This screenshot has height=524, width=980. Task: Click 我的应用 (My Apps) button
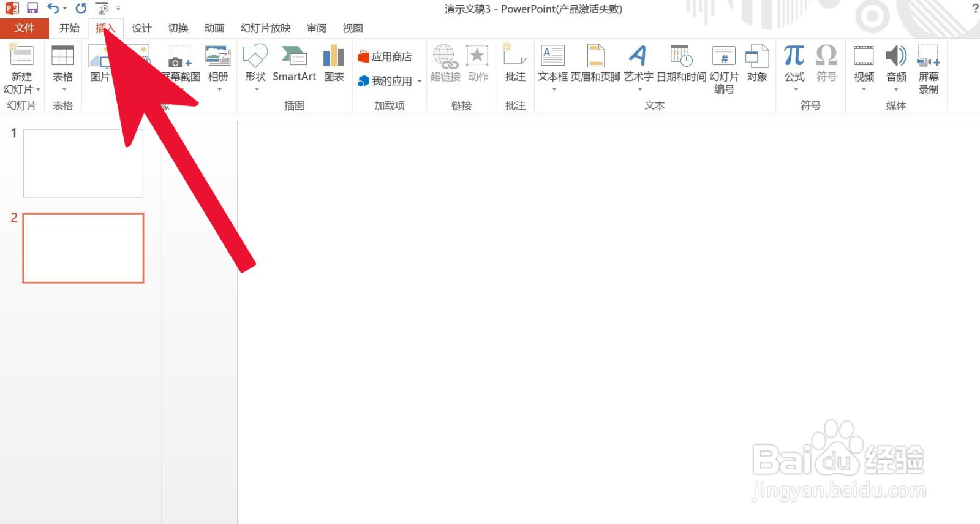click(x=385, y=81)
